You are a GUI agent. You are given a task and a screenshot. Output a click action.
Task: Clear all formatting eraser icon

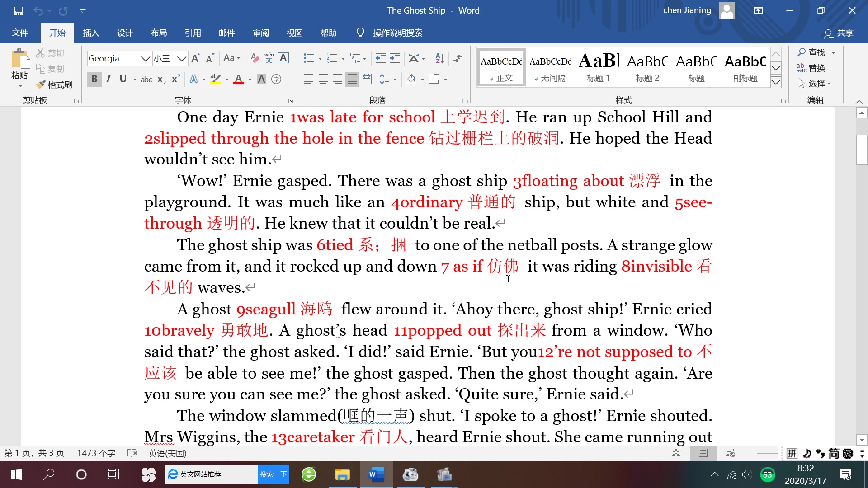coord(255,58)
